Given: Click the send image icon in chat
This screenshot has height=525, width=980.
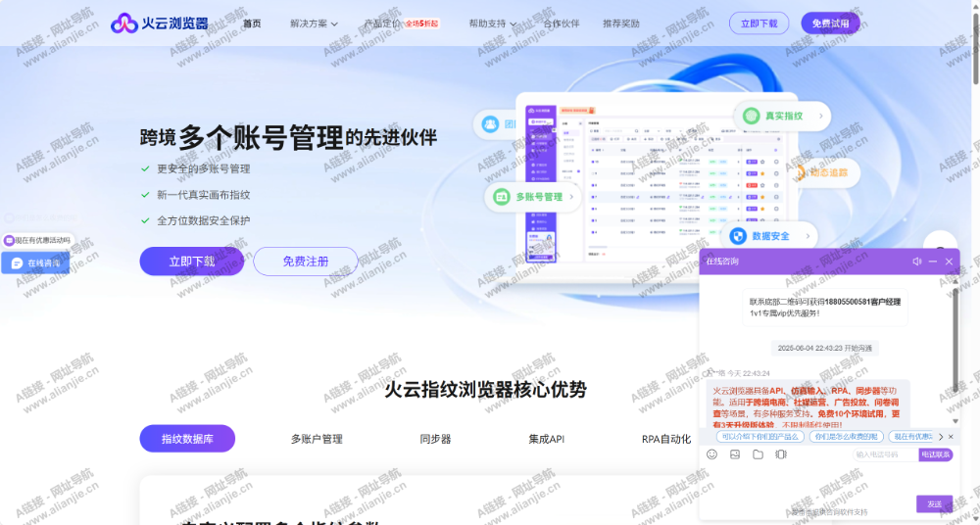Looking at the screenshot, I should pyautogui.click(x=735, y=454).
